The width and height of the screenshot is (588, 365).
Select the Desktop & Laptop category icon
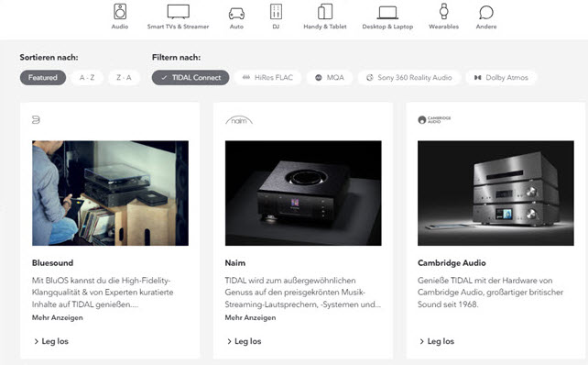[x=387, y=13]
